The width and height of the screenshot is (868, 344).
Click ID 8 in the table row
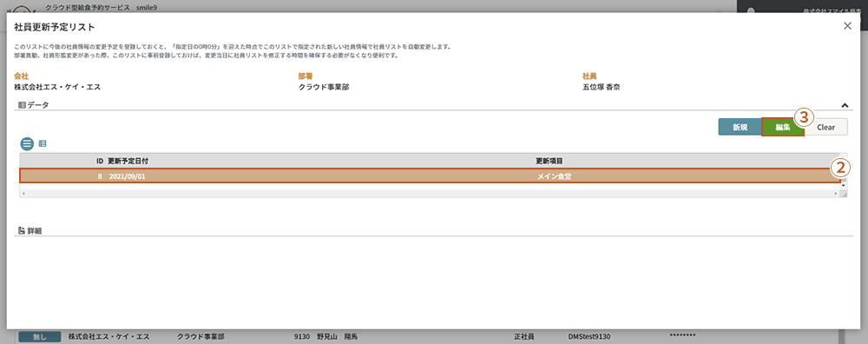coord(100,175)
